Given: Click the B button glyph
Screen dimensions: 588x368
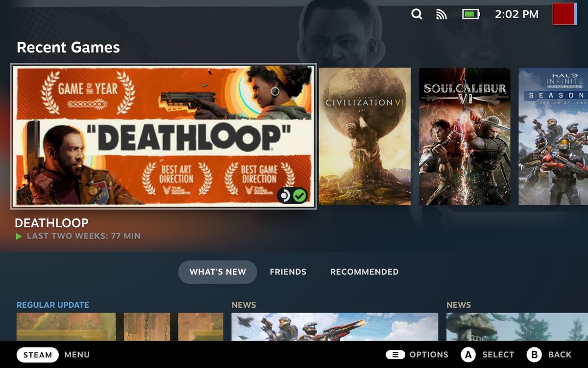Looking at the screenshot, I should (534, 355).
